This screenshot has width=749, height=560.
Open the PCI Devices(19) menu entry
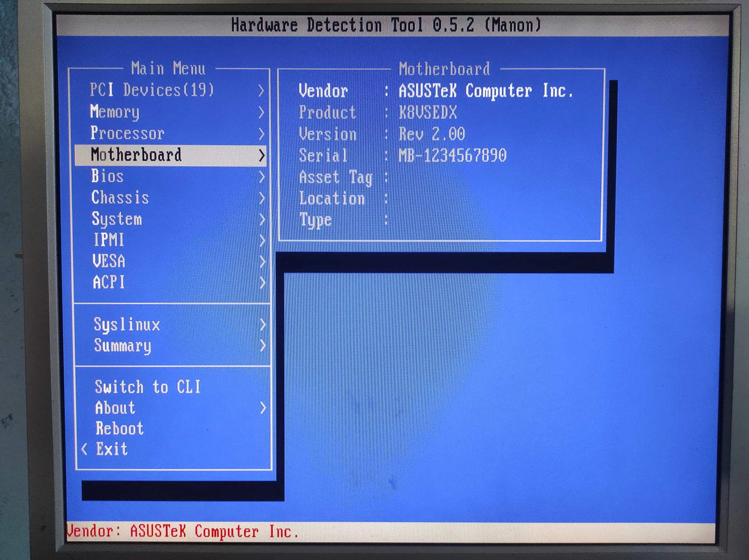coord(171,90)
